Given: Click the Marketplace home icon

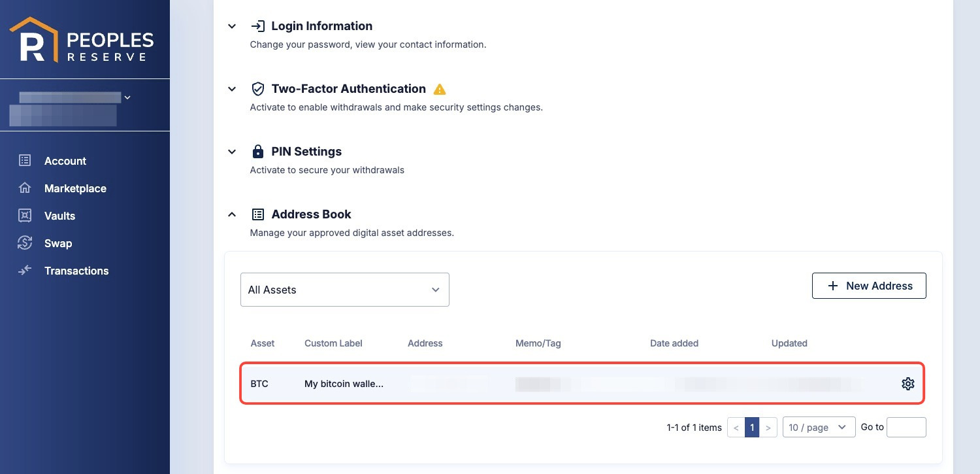Looking at the screenshot, I should 25,188.
